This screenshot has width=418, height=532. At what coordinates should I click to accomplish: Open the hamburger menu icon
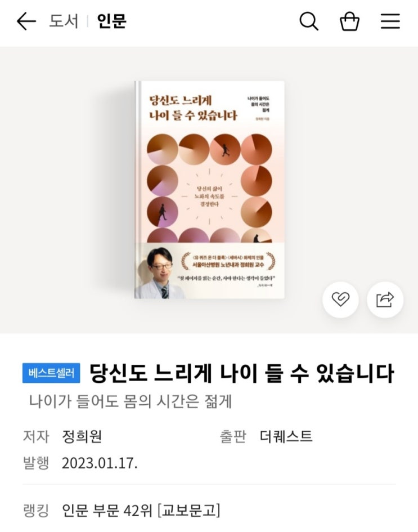click(390, 21)
